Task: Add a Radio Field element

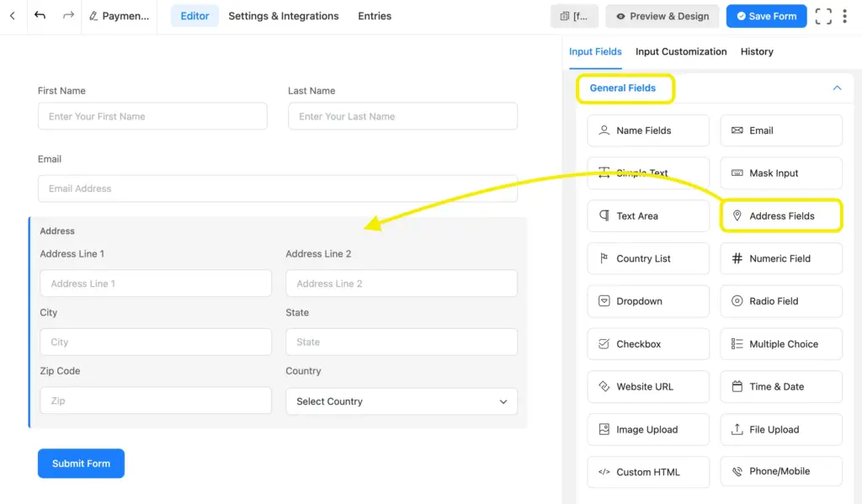Action: [780, 301]
